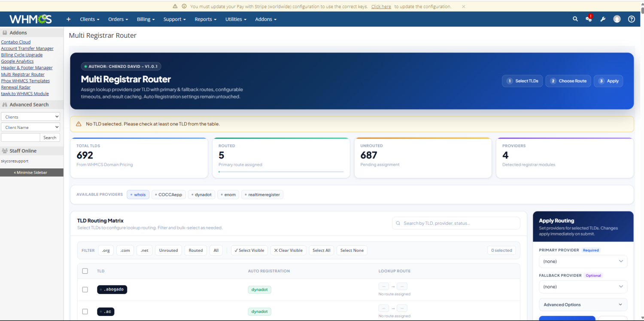The height and width of the screenshot is (321, 644).
Task: Click step 1 Select TLDs
Action: click(x=522, y=81)
